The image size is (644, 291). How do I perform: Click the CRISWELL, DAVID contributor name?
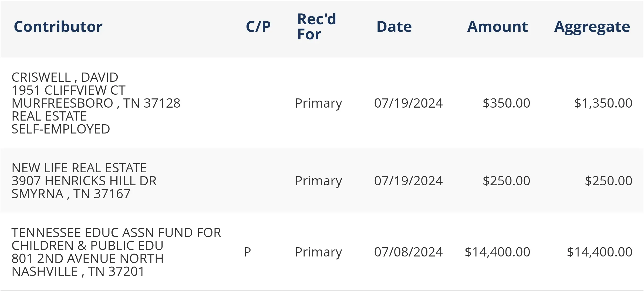pyautogui.click(x=65, y=77)
